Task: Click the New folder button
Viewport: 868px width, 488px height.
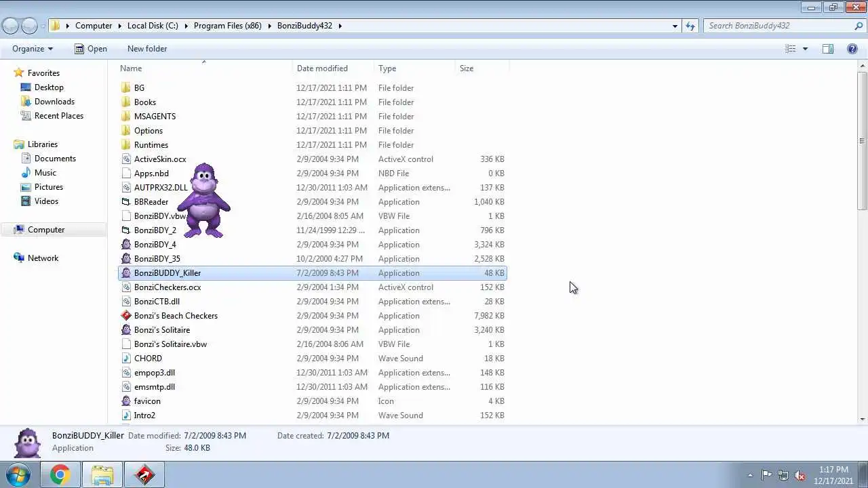Action: click(x=147, y=49)
